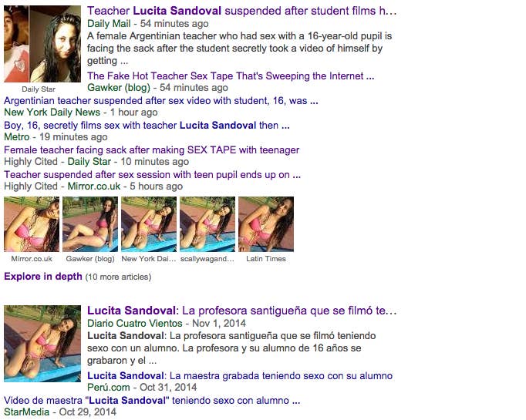Click the Mirror.co.uk caption text
The height and width of the screenshot is (420, 526).
[x=32, y=259]
